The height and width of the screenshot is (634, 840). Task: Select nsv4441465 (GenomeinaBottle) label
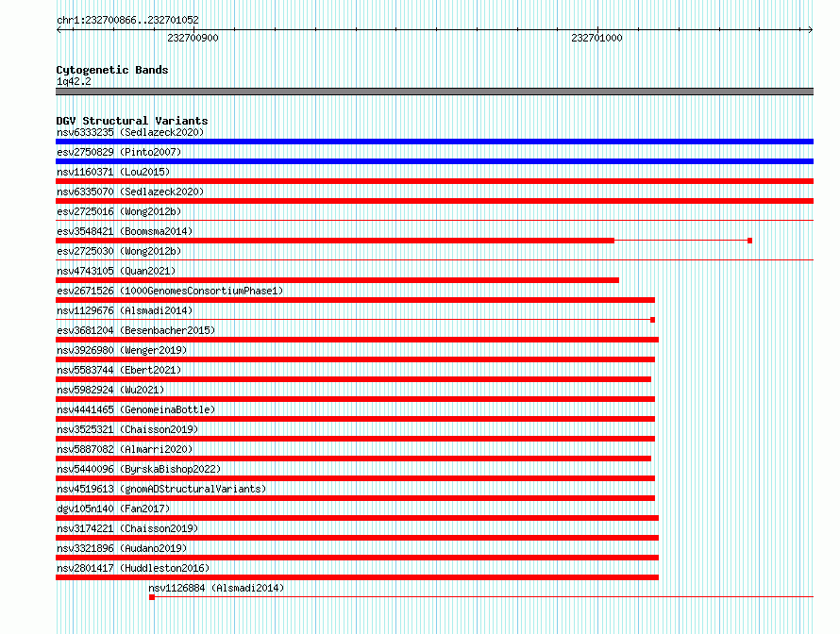coord(136,409)
